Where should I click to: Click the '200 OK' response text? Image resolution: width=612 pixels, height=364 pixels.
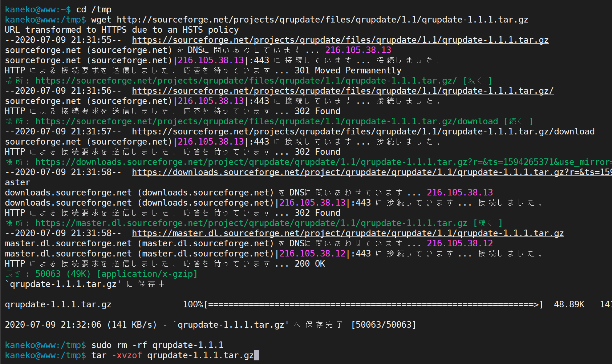coord(309,264)
